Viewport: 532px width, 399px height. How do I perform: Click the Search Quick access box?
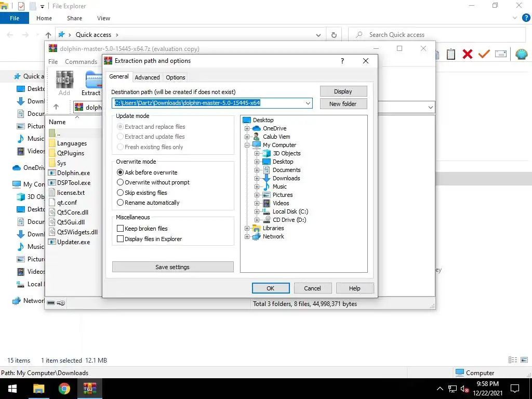pos(437,35)
